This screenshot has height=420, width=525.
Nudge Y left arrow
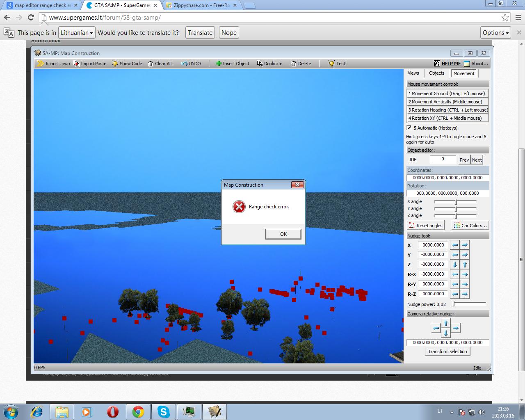(x=455, y=255)
